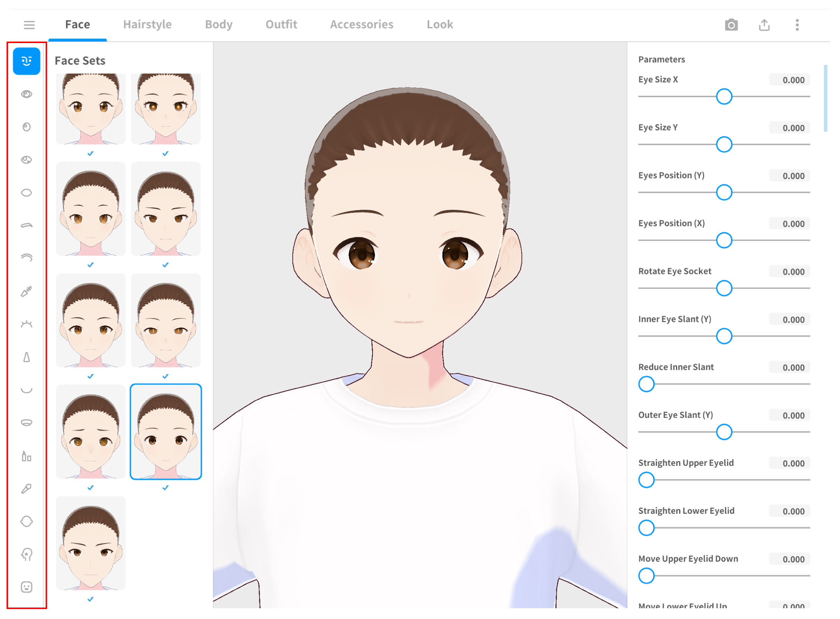Select the eyebrow category icon
Image resolution: width=840 pixels, height=619 pixels.
[x=26, y=225]
